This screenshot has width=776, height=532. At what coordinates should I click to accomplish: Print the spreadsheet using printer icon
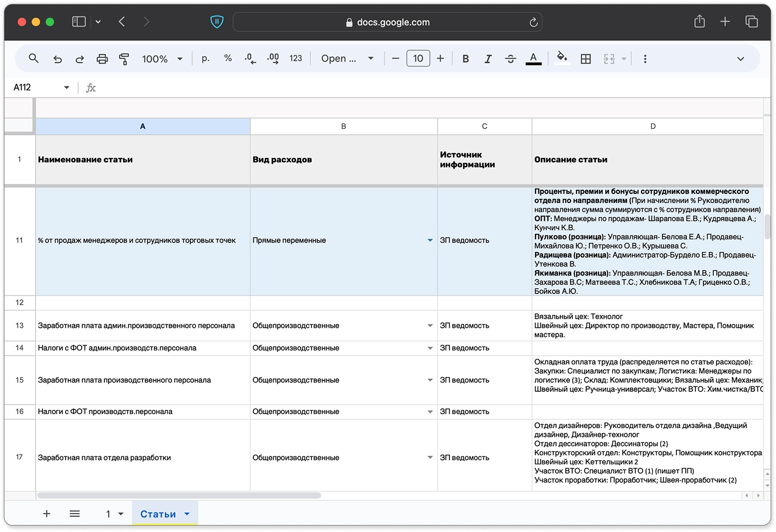coord(102,59)
